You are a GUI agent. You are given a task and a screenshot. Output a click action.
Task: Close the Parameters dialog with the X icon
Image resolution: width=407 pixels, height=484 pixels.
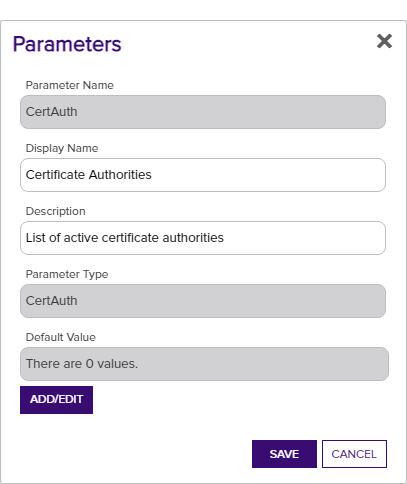[x=384, y=41]
